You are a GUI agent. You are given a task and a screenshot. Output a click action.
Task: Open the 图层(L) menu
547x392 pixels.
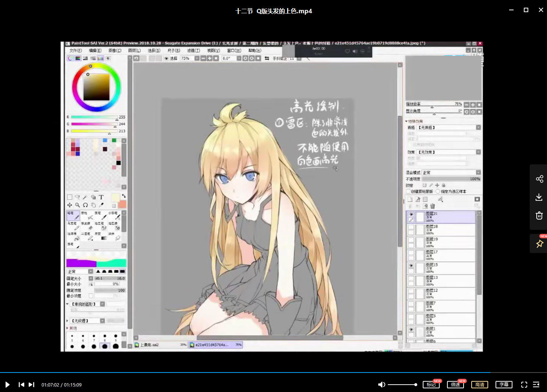point(134,50)
